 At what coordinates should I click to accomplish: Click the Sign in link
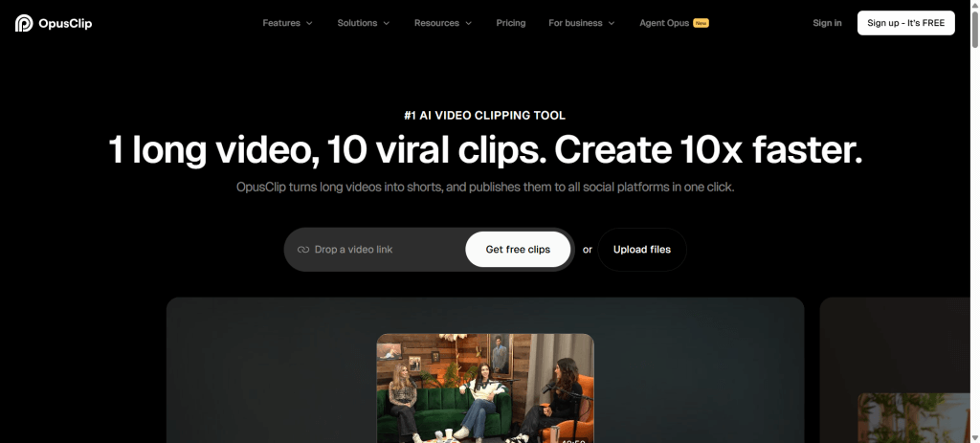click(x=827, y=23)
